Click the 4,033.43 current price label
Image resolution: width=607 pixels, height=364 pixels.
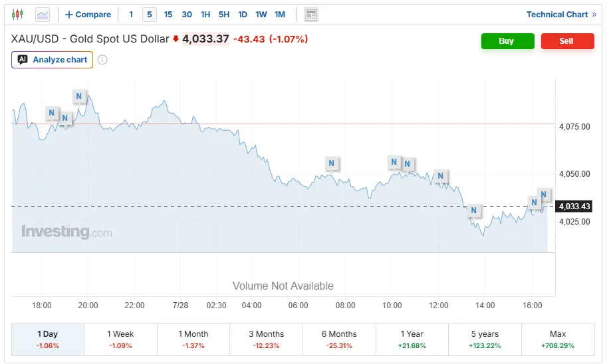[x=574, y=206]
